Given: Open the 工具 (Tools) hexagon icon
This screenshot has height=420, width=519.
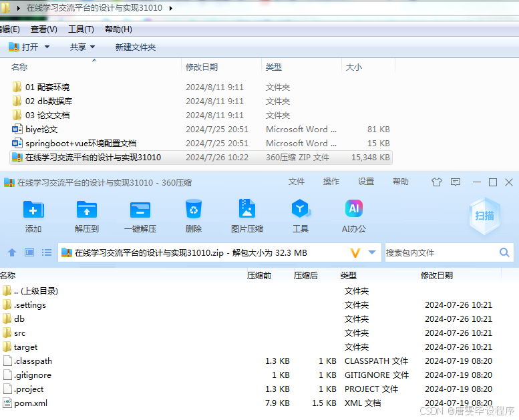Looking at the screenshot, I should pyautogui.click(x=301, y=208).
